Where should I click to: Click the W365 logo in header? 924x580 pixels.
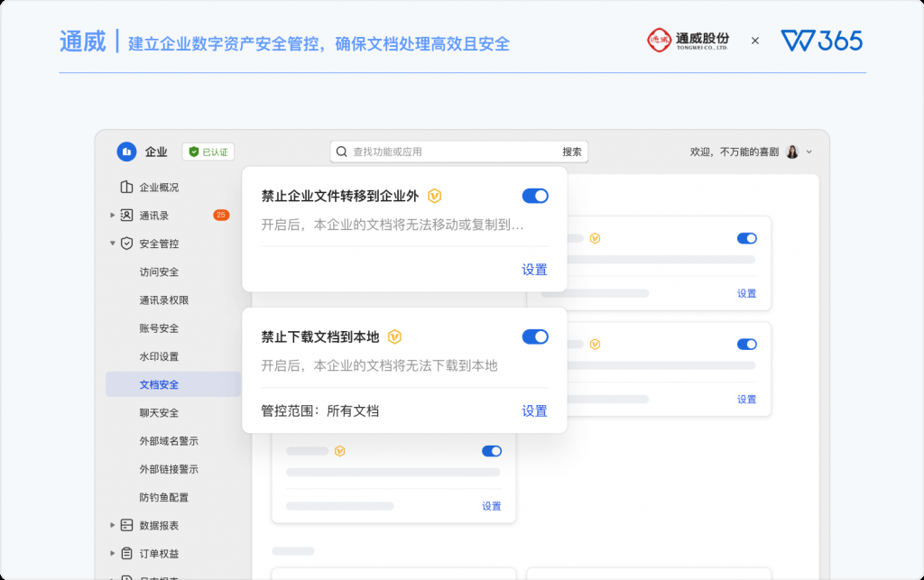821,41
